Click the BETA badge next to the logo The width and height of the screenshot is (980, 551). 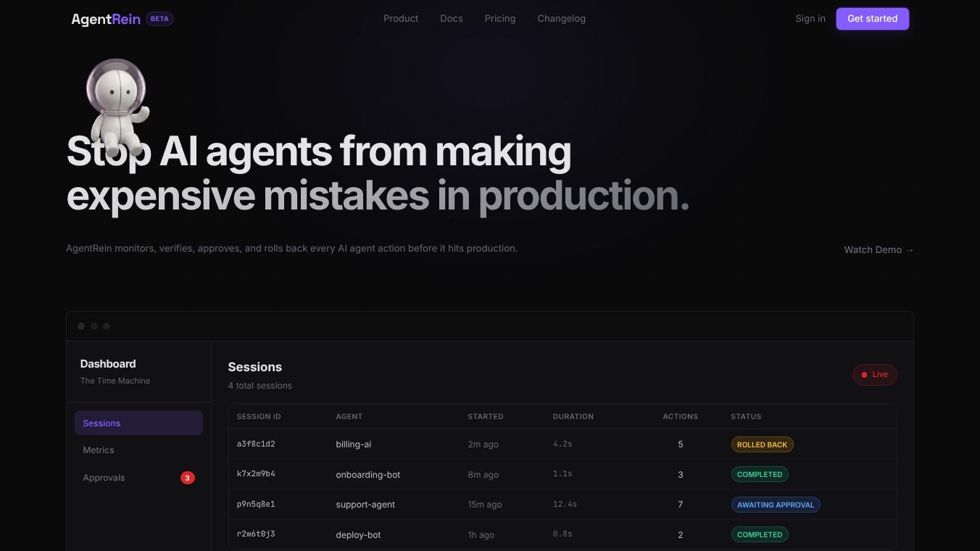tap(159, 19)
